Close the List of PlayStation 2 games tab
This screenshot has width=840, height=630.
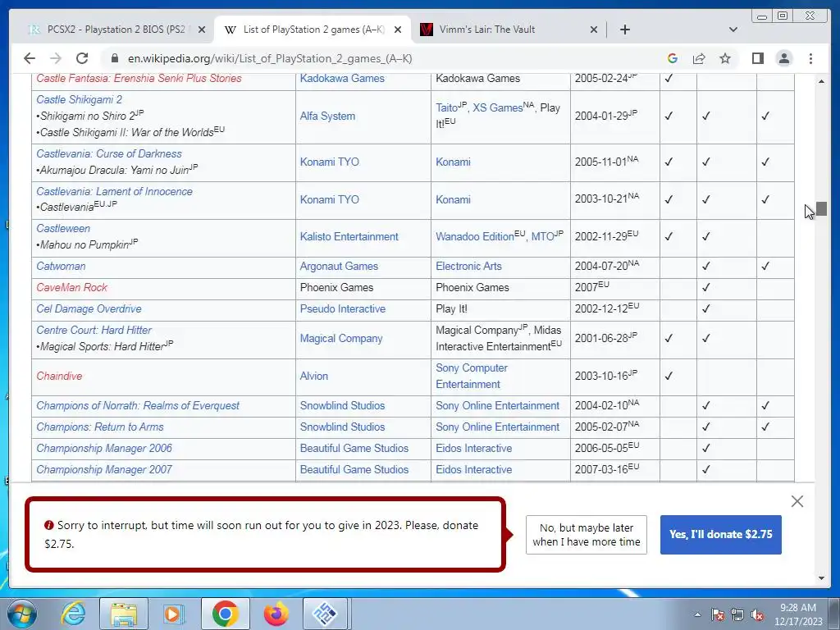click(x=398, y=30)
